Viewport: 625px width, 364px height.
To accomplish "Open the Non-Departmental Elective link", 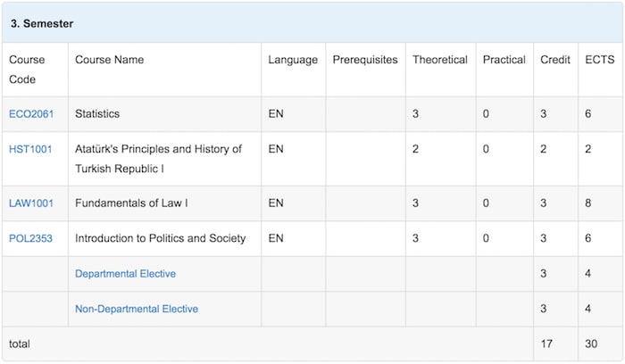I will 137,309.
